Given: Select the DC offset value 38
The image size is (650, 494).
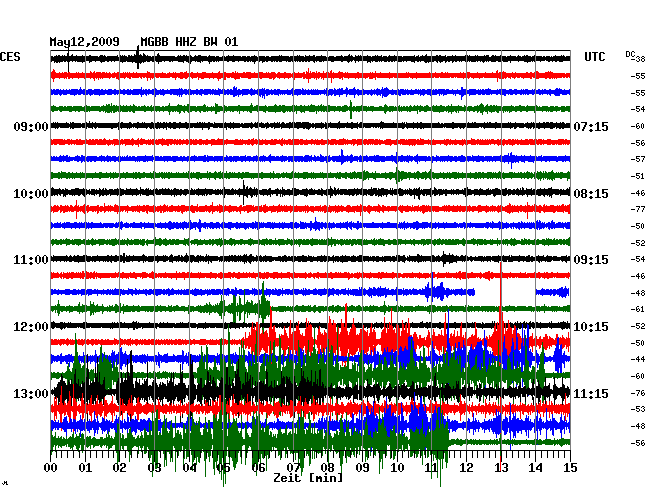Looking at the screenshot, I should click(x=640, y=59).
